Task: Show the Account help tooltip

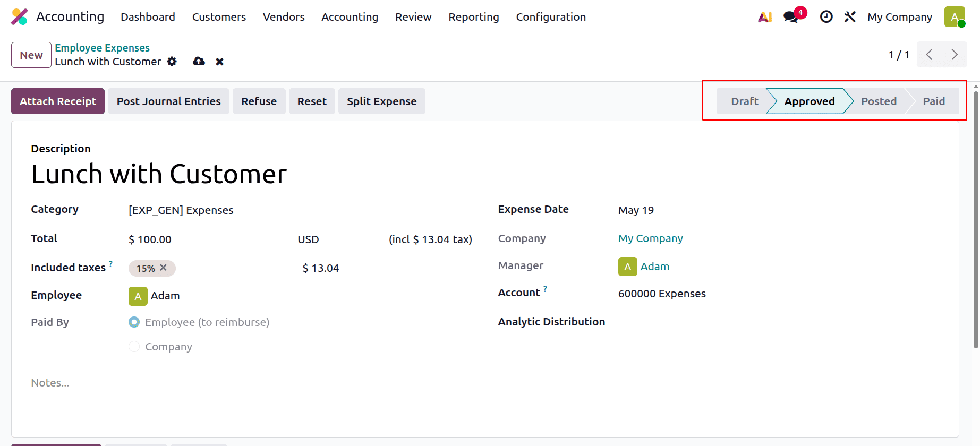Action: coord(545,289)
